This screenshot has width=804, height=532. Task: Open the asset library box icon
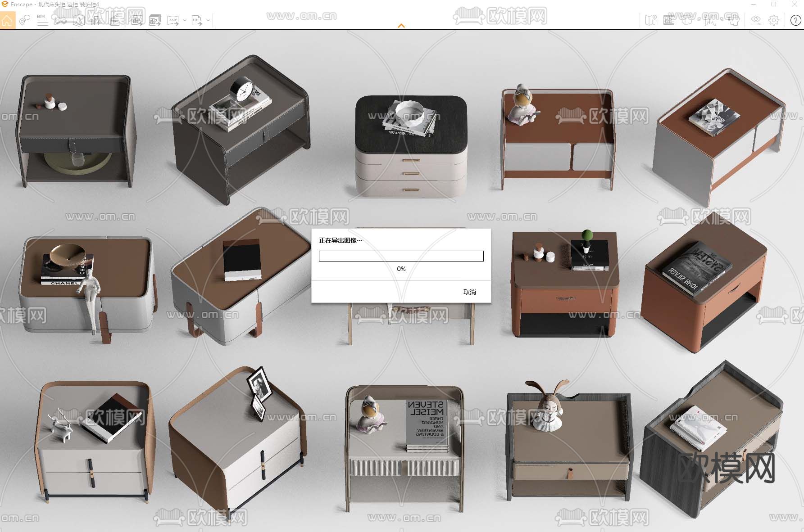(x=687, y=20)
